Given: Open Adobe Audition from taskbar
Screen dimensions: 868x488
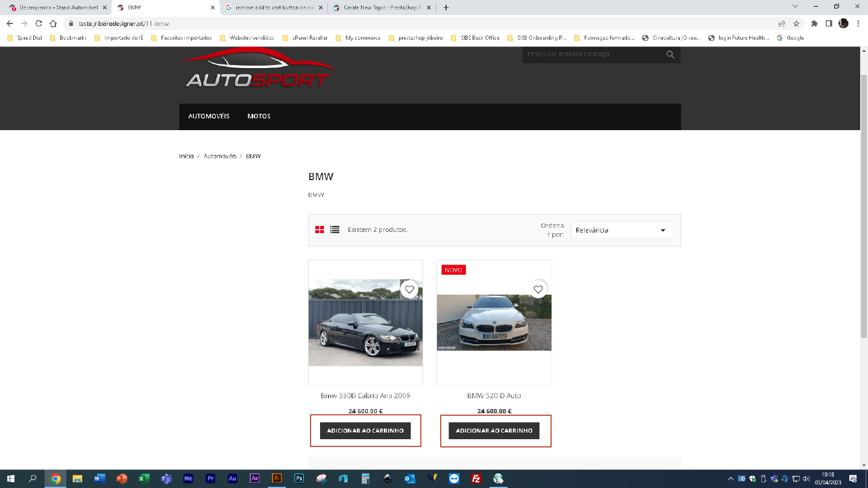Looking at the screenshot, I should pyautogui.click(x=232, y=479).
